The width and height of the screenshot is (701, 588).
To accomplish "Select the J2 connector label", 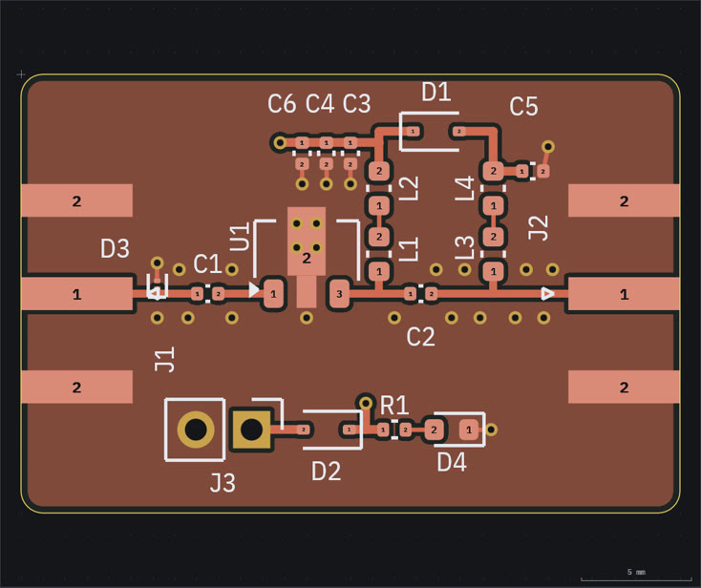I will (x=539, y=227).
